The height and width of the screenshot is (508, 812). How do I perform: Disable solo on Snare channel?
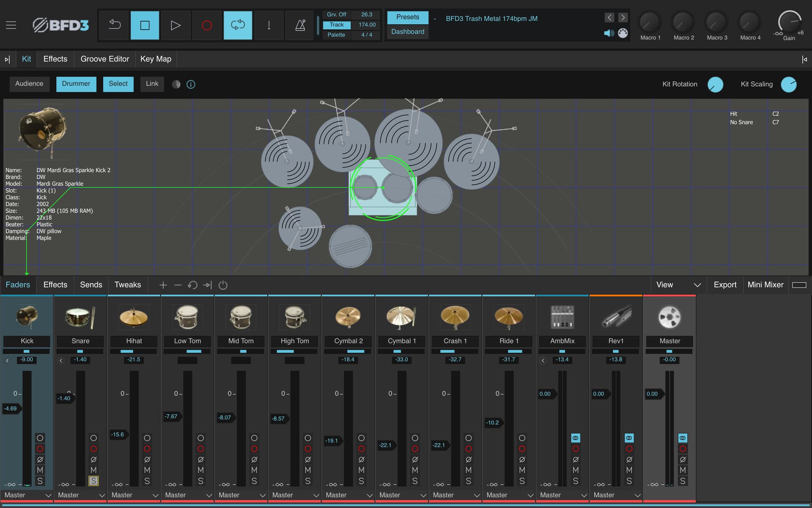[x=93, y=481]
